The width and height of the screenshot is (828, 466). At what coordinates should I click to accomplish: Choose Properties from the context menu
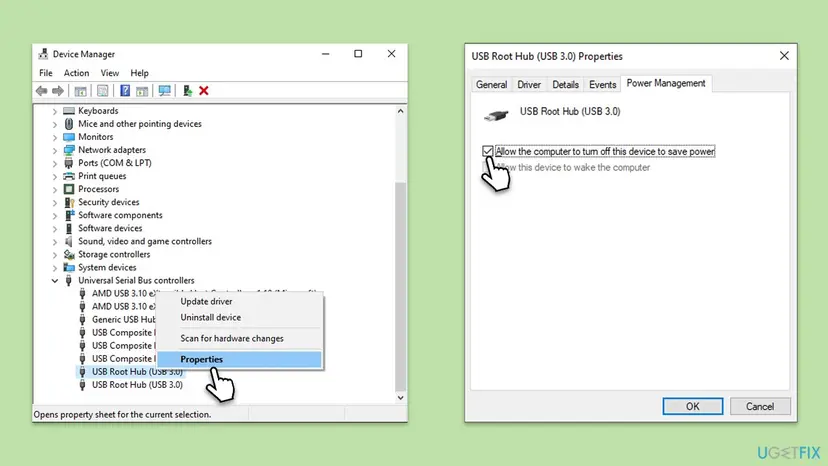pyautogui.click(x=239, y=359)
